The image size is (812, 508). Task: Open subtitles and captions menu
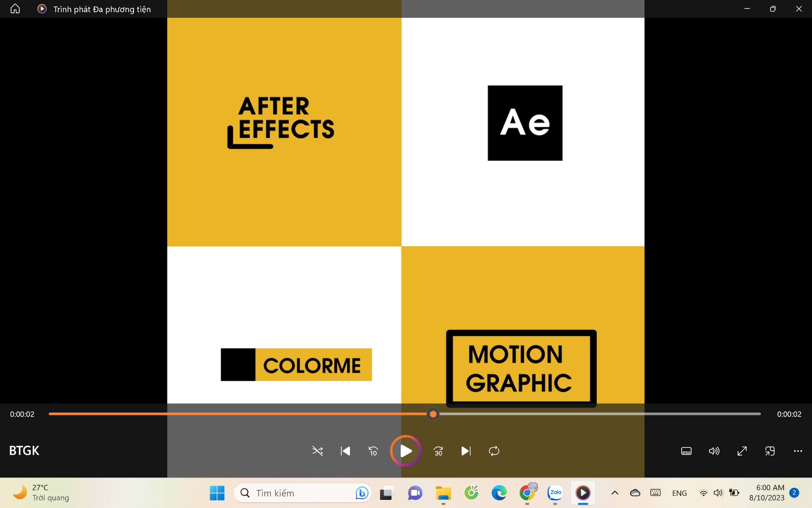click(686, 451)
